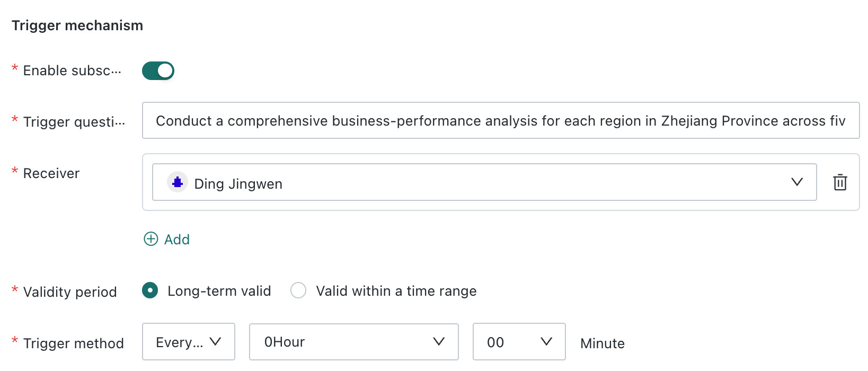868x371 pixels.
Task: Turn off the Enable subscription switch
Action: (x=158, y=70)
